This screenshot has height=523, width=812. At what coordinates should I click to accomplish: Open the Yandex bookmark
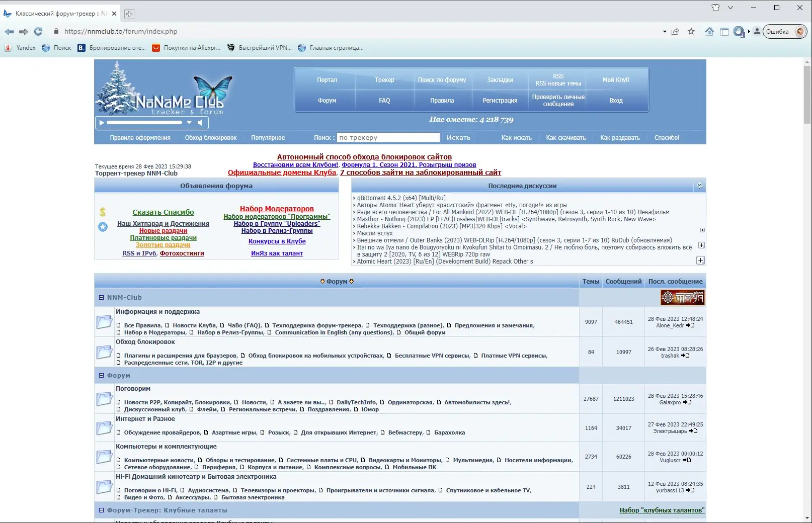pyautogui.click(x=20, y=48)
